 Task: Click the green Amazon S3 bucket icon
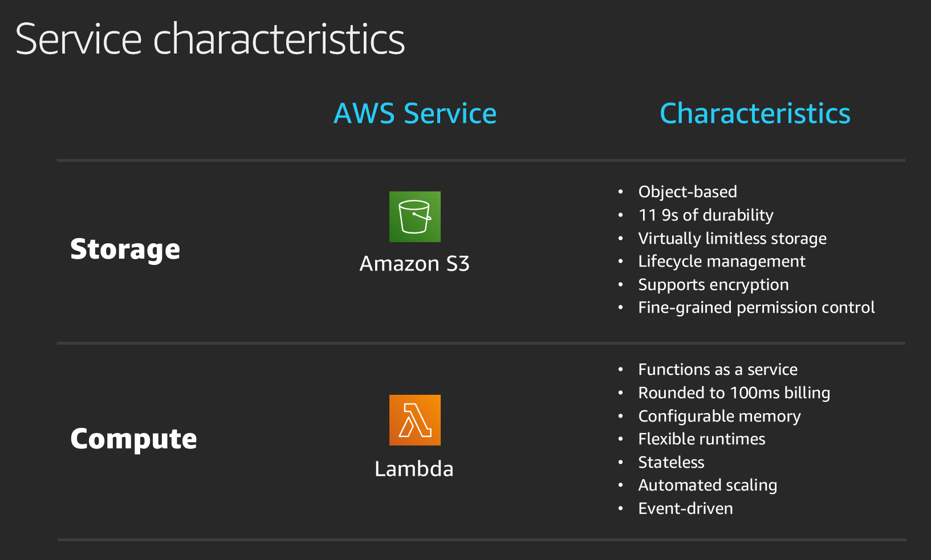coord(414,216)
